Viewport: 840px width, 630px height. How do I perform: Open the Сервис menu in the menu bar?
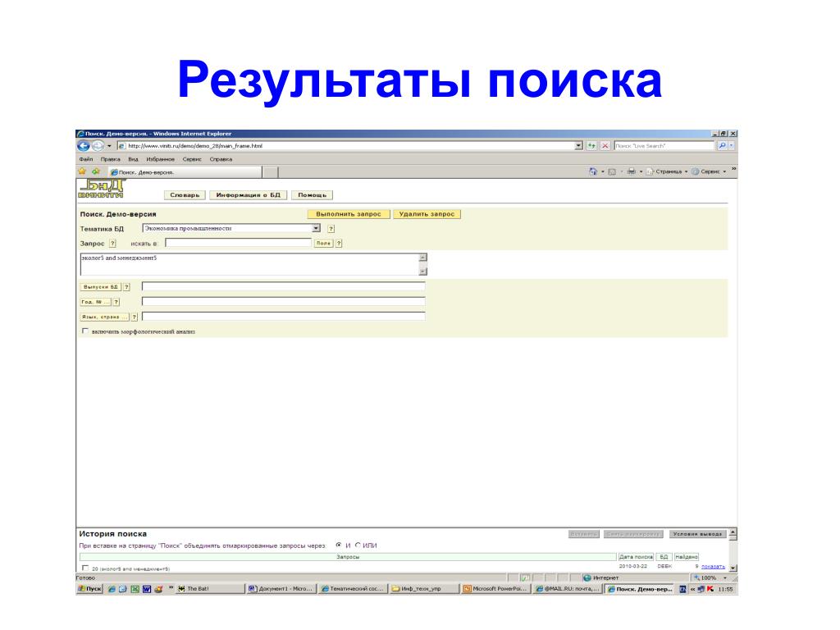pyautogui.click(x=192, y=159)
